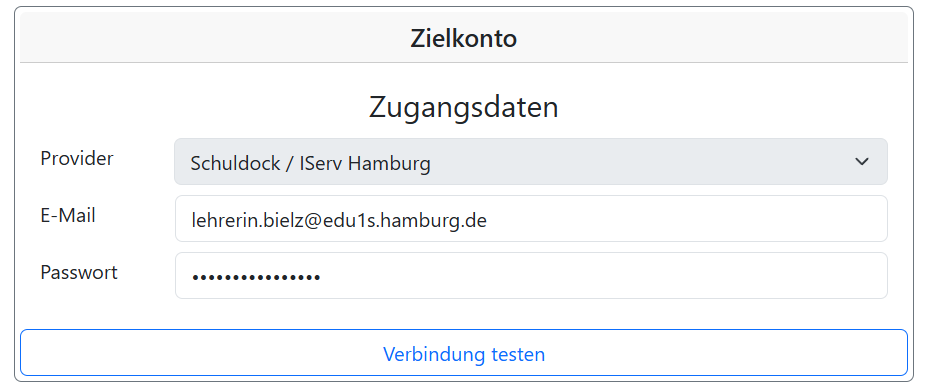The width and height of the screenshot is (927, 387).
Task: Click the empty area of the Passwort field
Action: pyautogui.click(x=603, y=275)
